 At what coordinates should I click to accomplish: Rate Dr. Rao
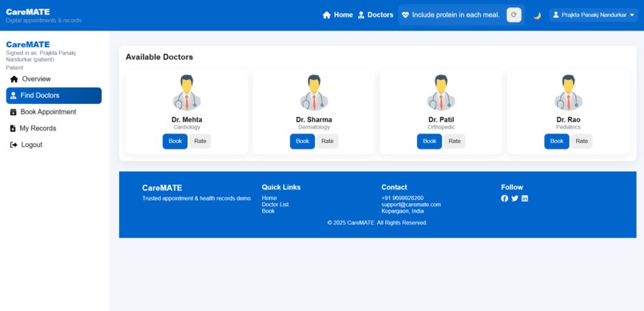582,142
